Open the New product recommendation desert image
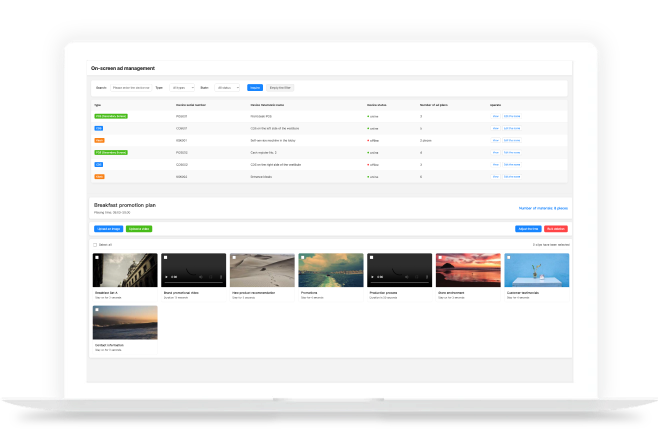The image size is (658, 443). pos(262,270)
